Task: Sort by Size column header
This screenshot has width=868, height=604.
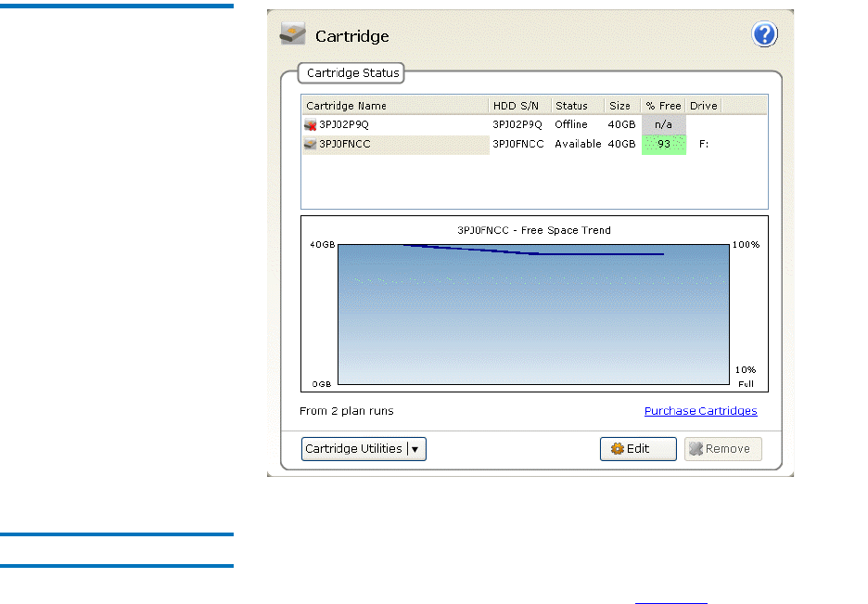Action: [x=622, y=106]
